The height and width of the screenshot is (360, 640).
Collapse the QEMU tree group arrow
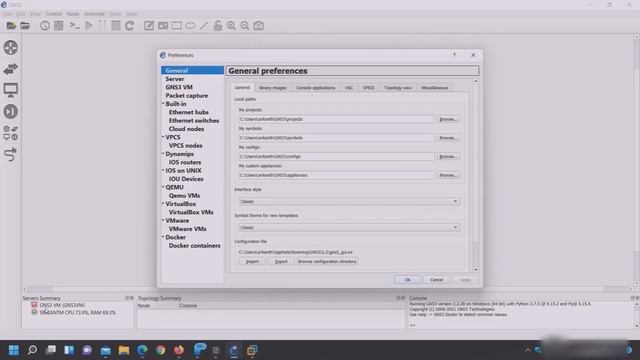point(163,187)
